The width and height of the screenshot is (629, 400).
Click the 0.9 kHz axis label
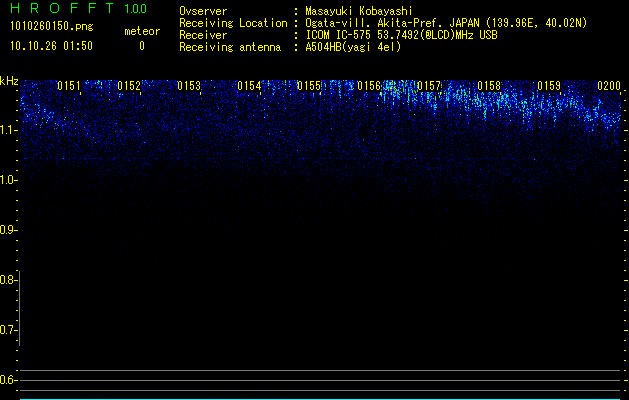(8, 230)
